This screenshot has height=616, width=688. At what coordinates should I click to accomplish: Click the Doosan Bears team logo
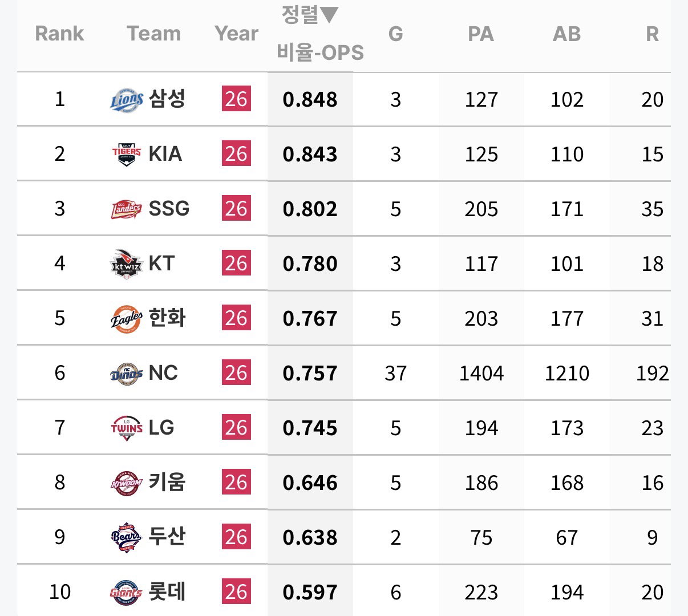coord(126,537)
